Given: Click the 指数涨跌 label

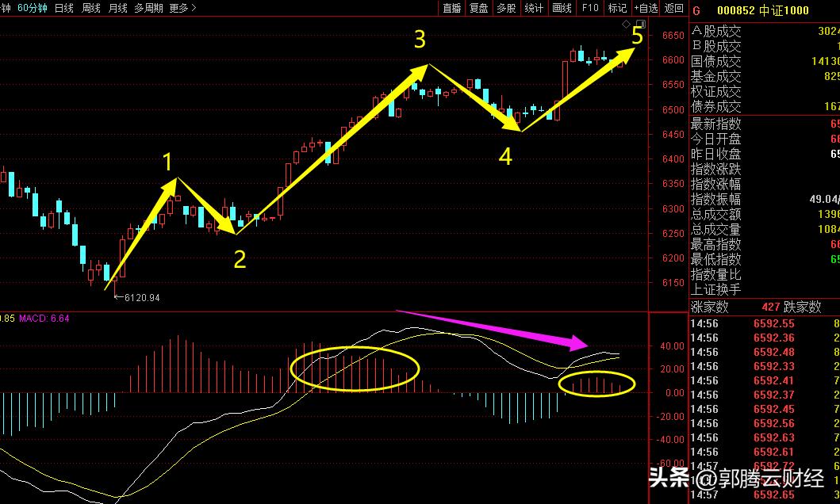Looking at the screenshot, I should click(x=715, y=169).
